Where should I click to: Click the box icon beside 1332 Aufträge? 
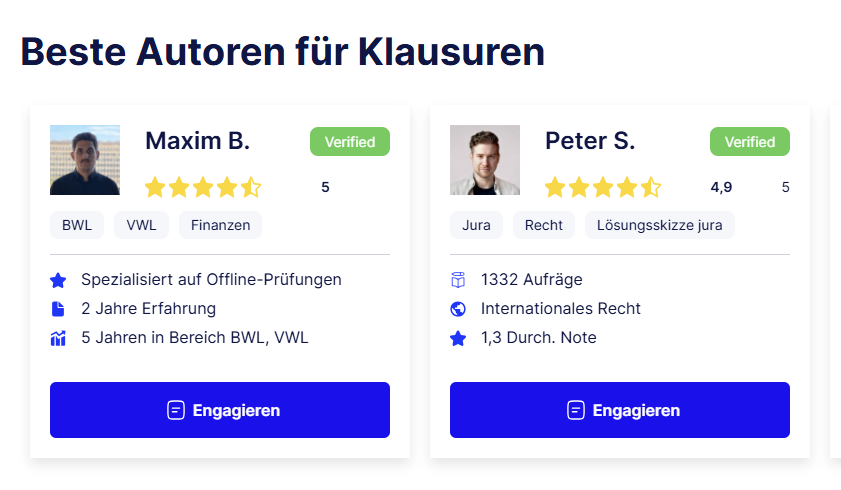pos(458,280)
